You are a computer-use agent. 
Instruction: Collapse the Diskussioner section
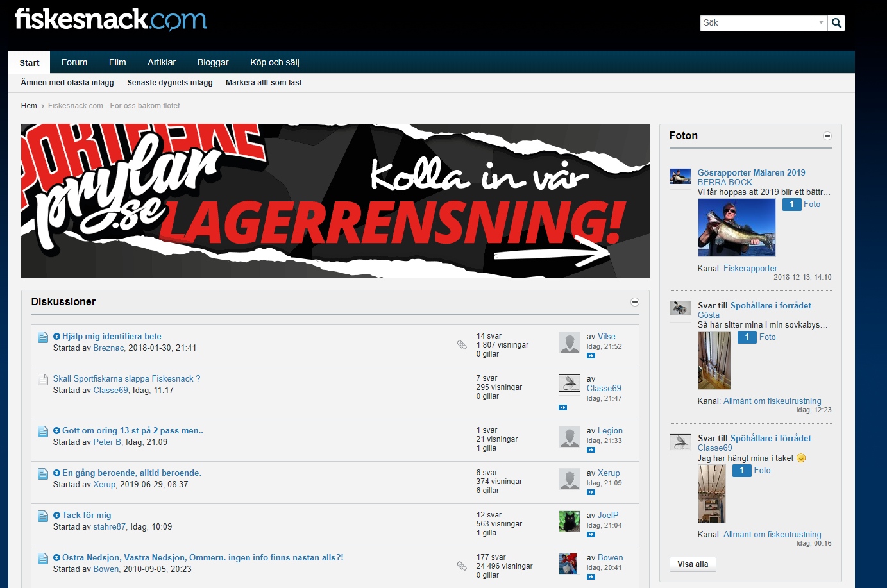635,302
